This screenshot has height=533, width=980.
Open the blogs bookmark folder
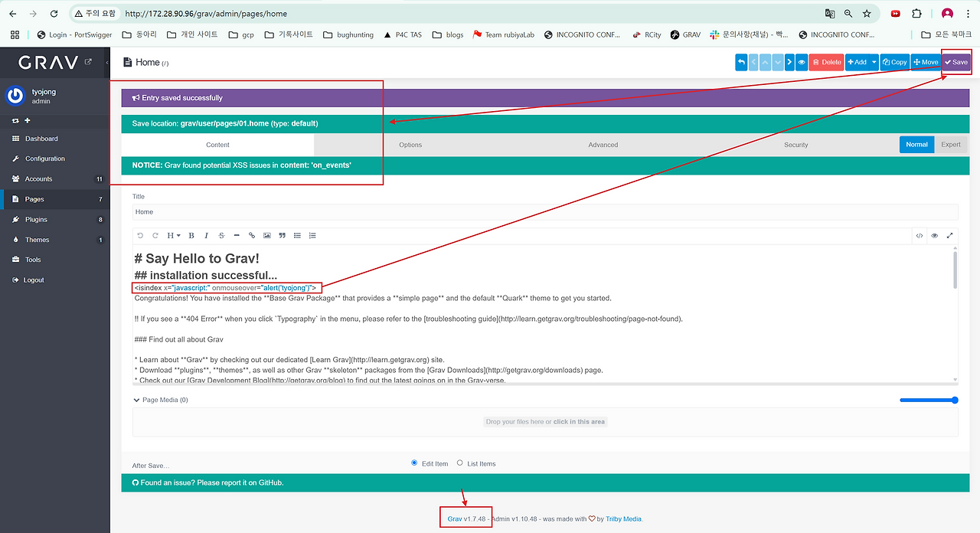(x=448, y=34)
